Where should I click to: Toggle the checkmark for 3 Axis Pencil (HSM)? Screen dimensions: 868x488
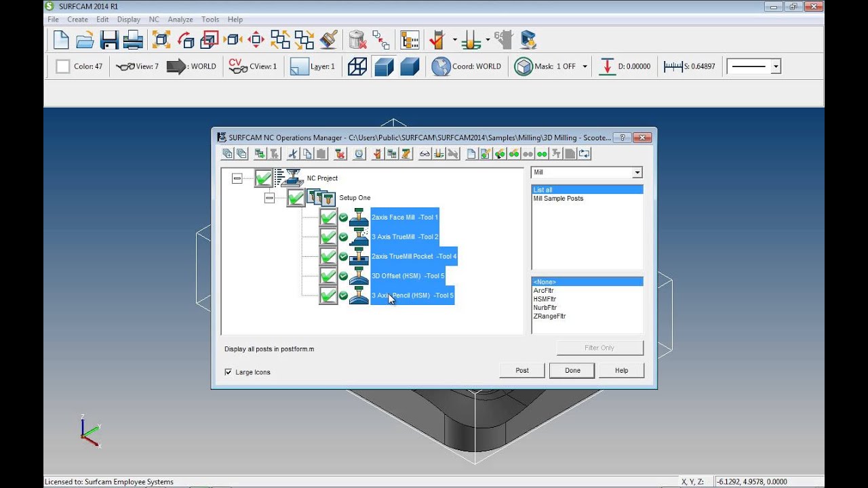328,296
